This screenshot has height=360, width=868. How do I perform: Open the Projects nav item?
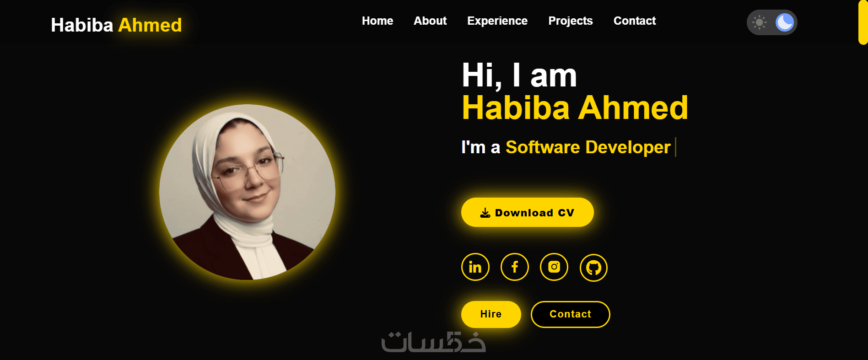click(x=571, y=21)
